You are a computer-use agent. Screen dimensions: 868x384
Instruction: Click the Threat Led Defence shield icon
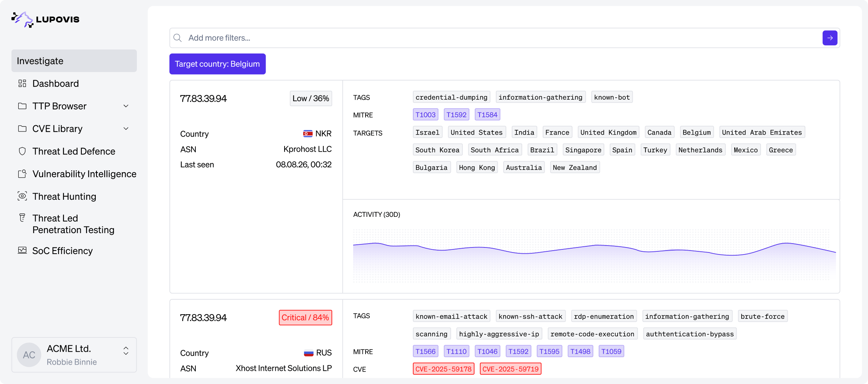click(x=22, y=151)
